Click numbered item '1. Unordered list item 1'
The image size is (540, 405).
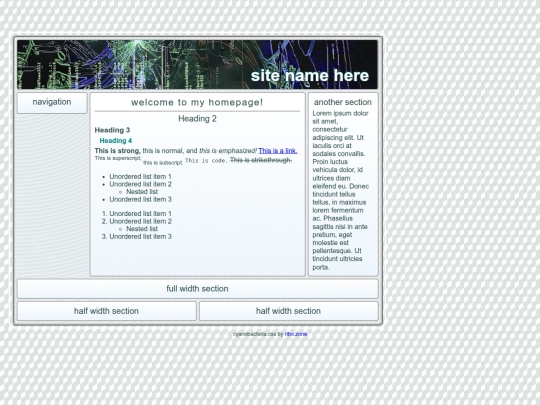click(x=137, y=214)
